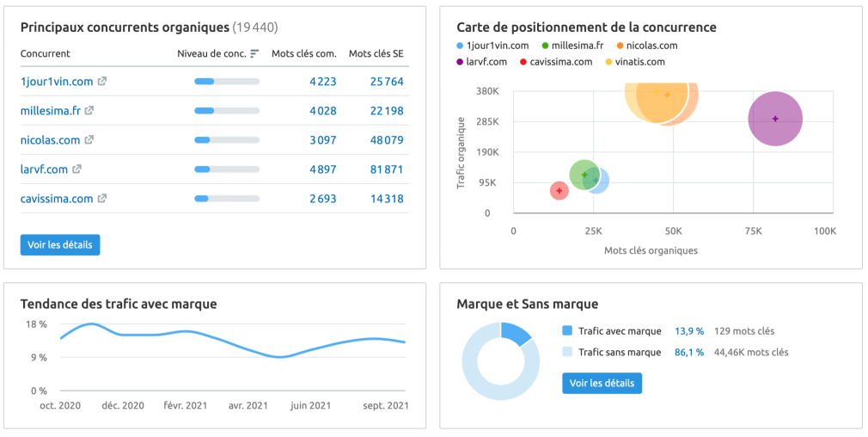Toggle millesima.fr green legend dot
The width and height of the screenshot is (868, 437).
point(545,46)
